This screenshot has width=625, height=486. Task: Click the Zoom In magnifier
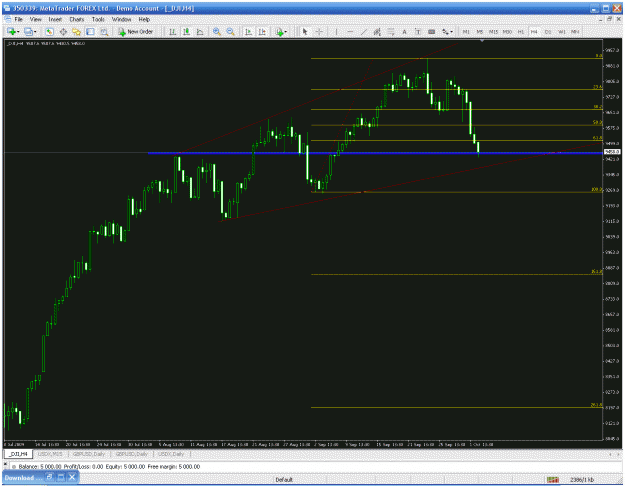point(216,31)
